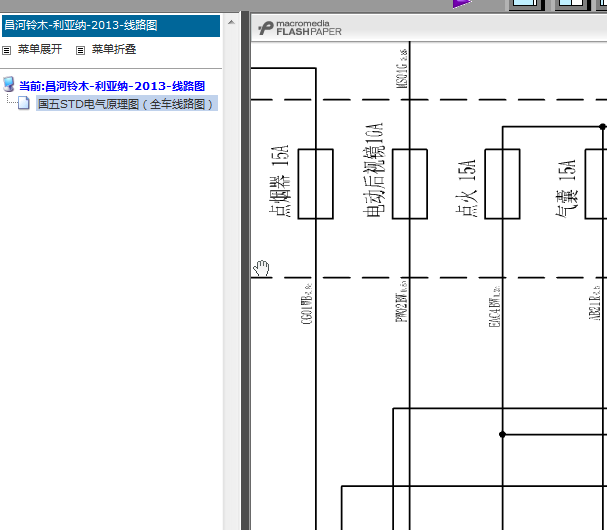607x530 pixels.
Task: Click the sidebar scrollbar up arrow
Action: coord(231,22)
